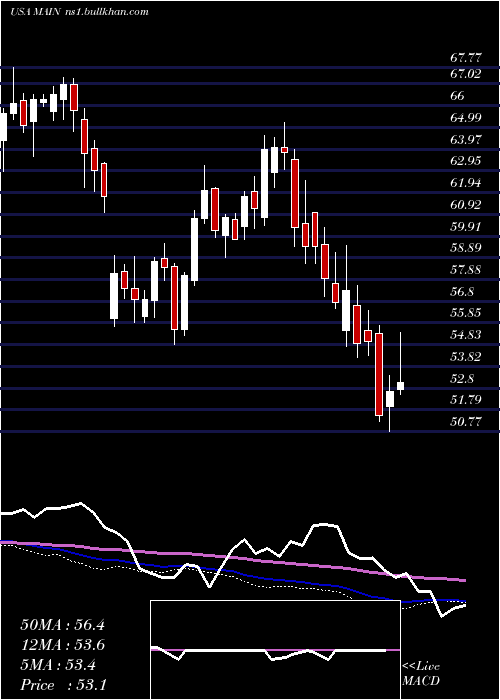Click the 55.85 price axis label
This screenshot has height=700, width=500.
coord(466,312)
